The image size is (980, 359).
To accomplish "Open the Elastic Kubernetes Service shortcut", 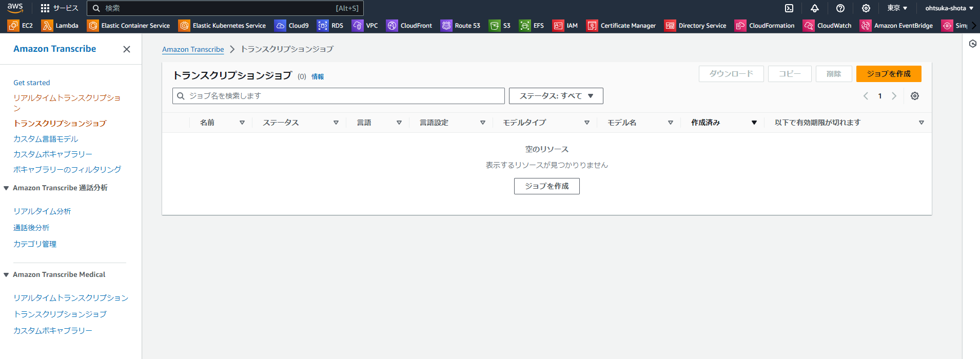I will pyautogui.click(x=222, y=25).
